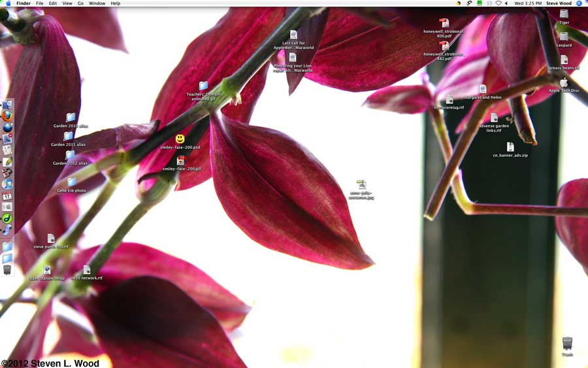Screen dimensions: 588x368
Task: Select honeywell_strobonar_882.pdf desktop icon
Action: click(x=444, y=46)
